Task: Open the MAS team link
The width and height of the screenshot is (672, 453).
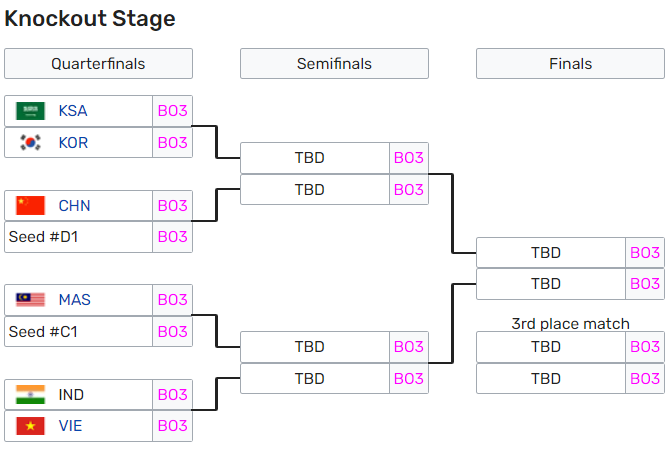Action: click(x=75, y=300)
